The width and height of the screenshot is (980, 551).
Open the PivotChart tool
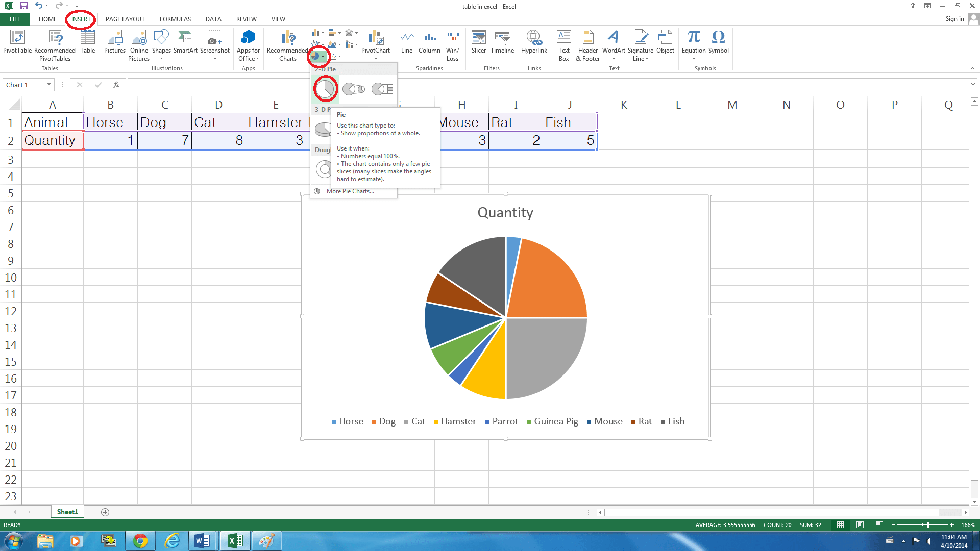(x=375, y=38)
